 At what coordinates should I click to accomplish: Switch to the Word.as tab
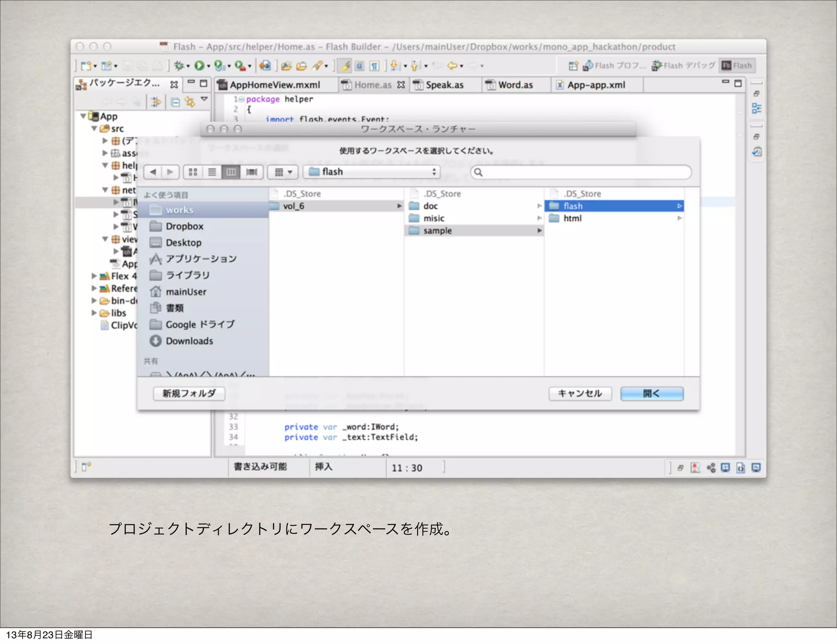coord(515,85)
